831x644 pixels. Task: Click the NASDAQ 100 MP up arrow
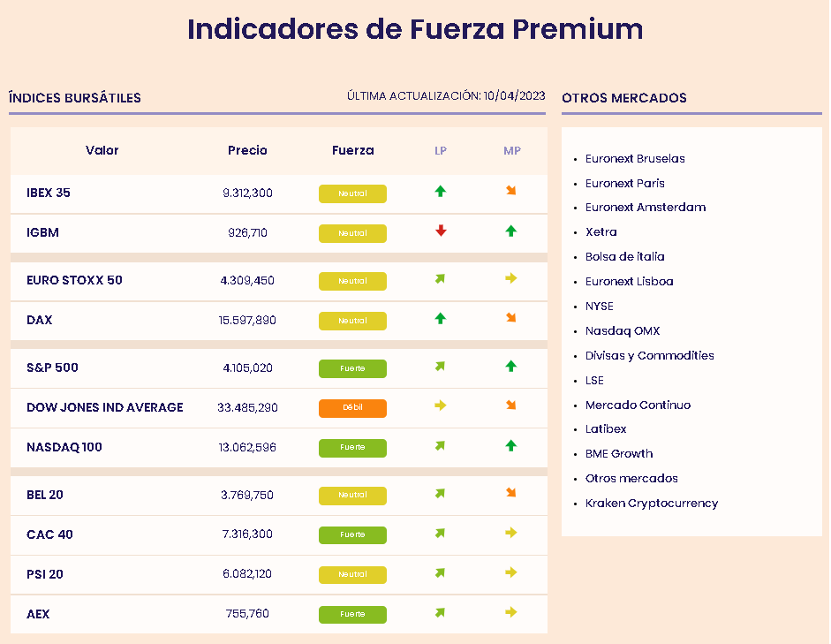tap(510, 446)
